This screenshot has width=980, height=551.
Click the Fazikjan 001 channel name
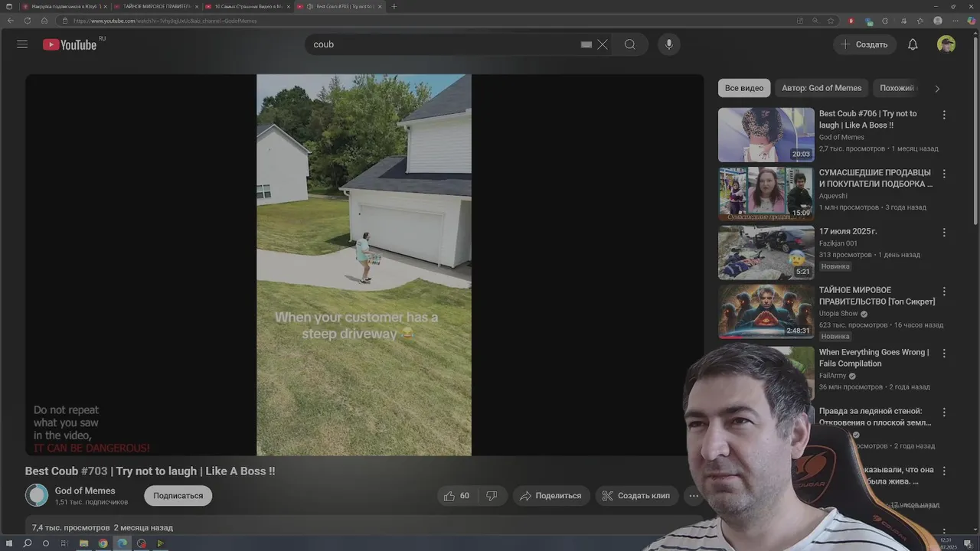(x=838, y=243)
